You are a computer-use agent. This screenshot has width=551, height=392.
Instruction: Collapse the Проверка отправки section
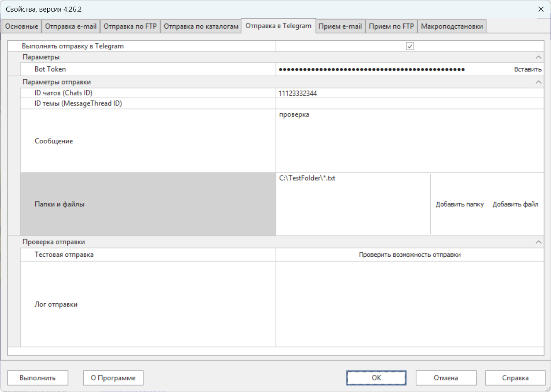538,242
